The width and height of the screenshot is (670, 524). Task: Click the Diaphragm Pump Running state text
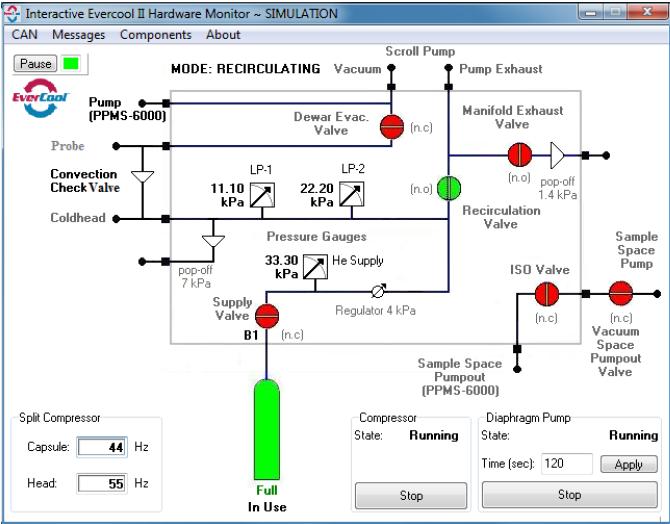pyautogui.click(x=633, y=436)
